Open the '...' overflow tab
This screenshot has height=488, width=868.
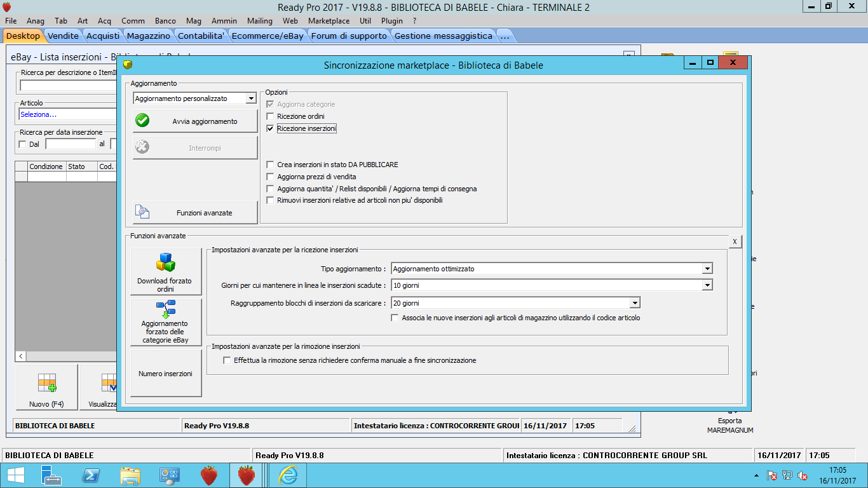[x=505, y=36]
